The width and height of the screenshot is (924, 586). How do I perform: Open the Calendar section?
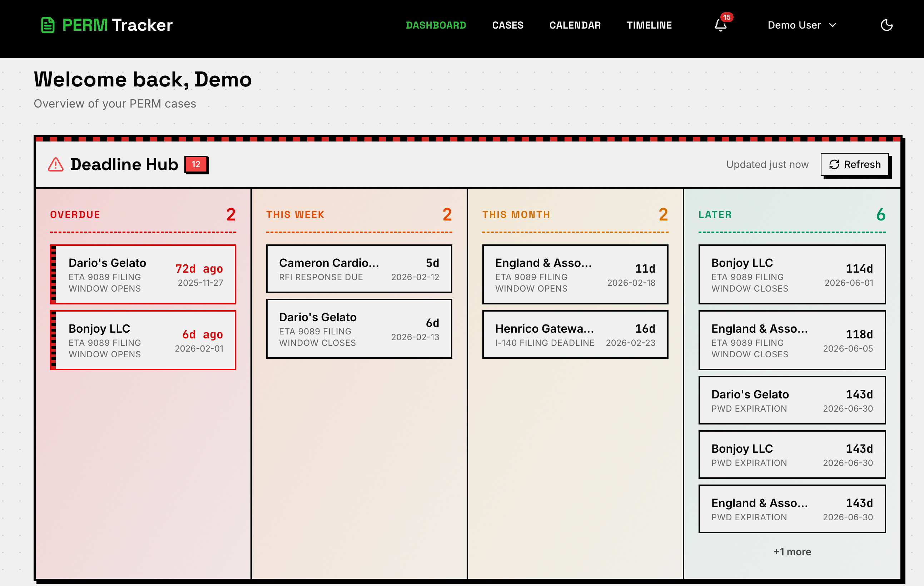click(575, 25)
